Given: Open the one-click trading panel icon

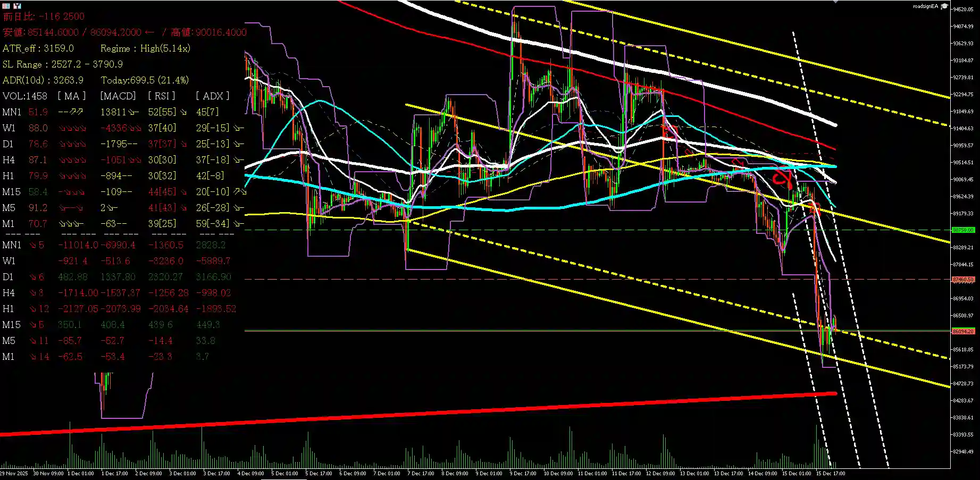Looking at the screenshot, I should tap(6, 6).
